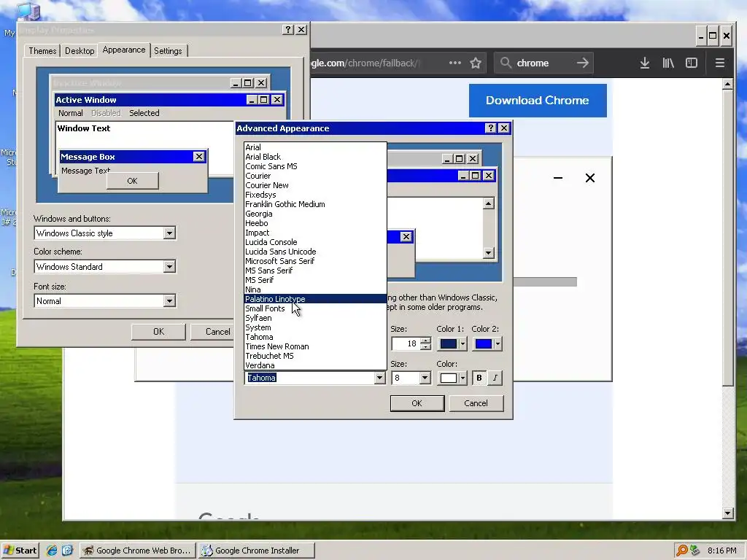Screen dimensions: 747x560
Task: Toggle italic font button
Action: 495,378
